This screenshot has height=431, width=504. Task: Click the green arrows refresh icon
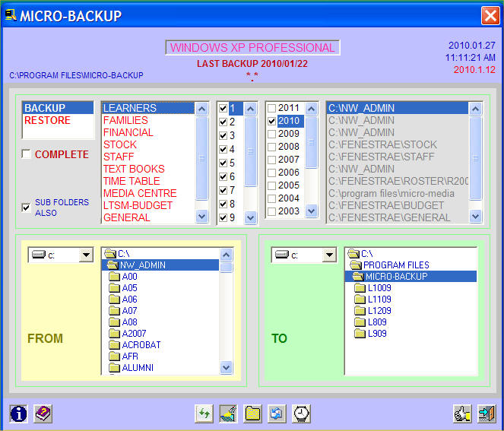click(204, 414)
